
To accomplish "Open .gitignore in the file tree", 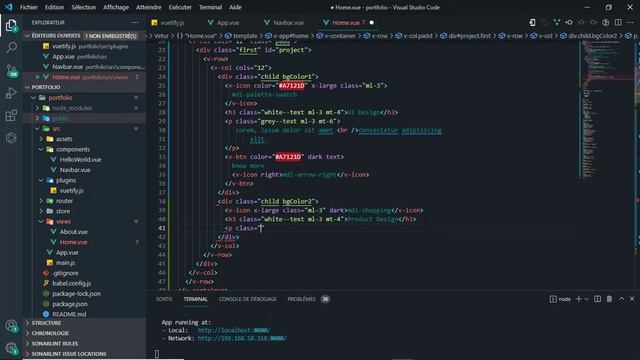I will pyautogui.click(x=65, y=273).
